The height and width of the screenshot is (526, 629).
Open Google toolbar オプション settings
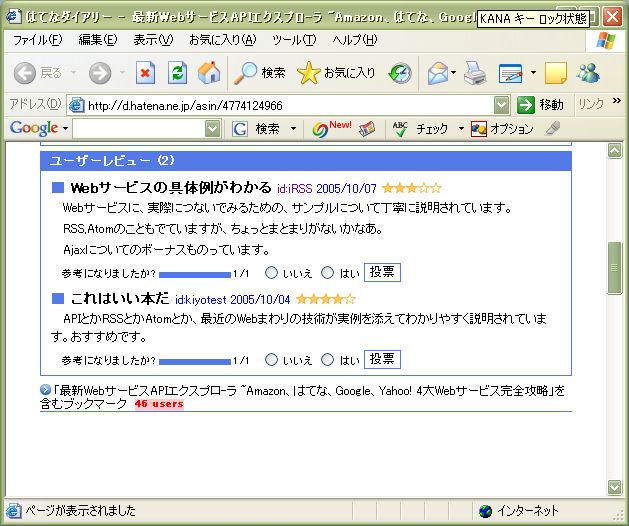[502, 129]
